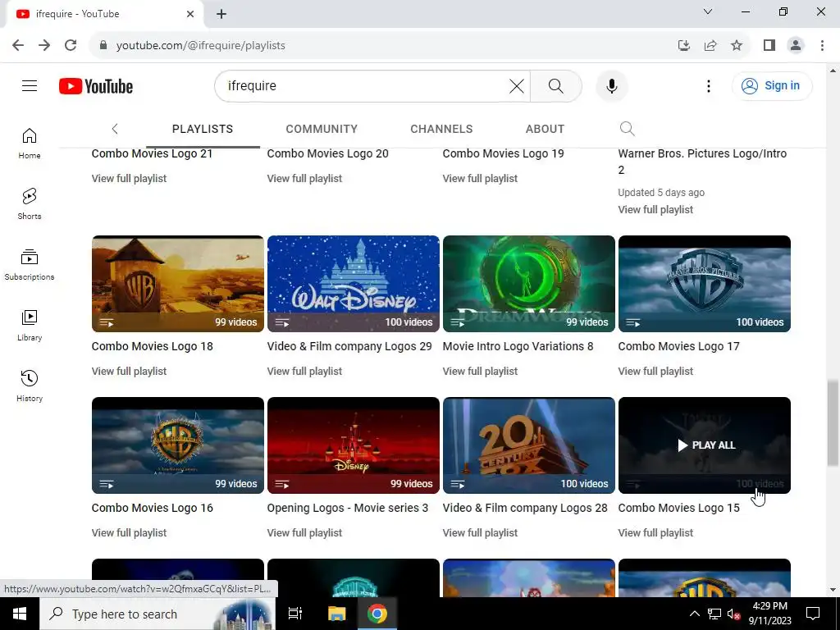Click the install app icon in the address bar
840x630 pixels.
click(684, 45)
